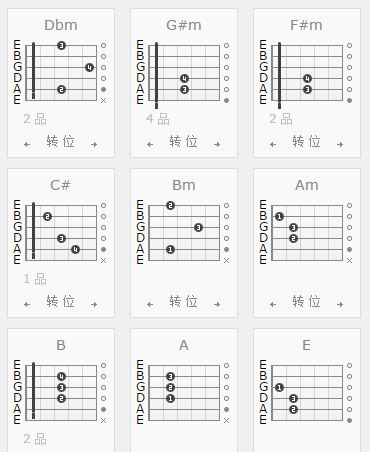
Task: Go to next inversion of G#m chord
Action: point(217,144)
